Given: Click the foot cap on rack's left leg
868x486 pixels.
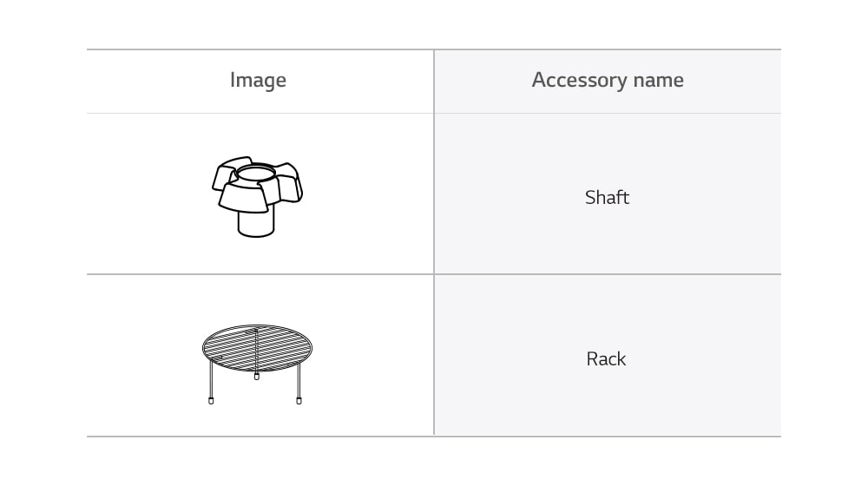Looking at the screenshot, I should 211,401.
